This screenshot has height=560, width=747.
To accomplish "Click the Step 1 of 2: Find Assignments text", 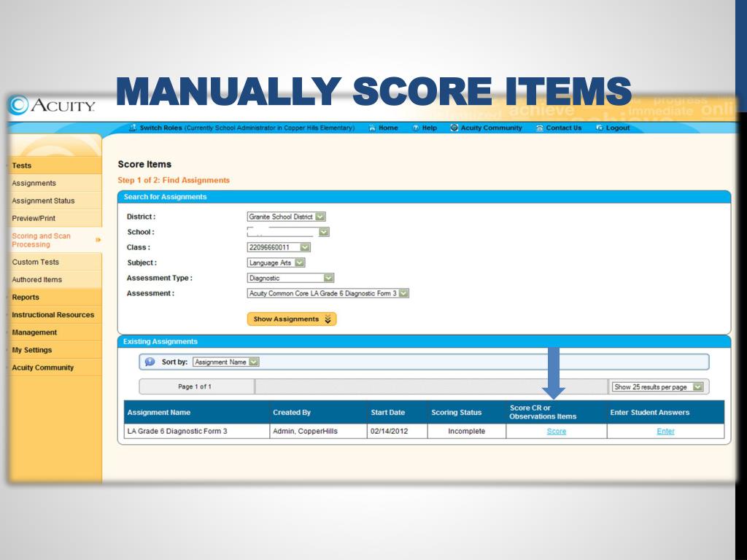I will [x=174, y=180].
